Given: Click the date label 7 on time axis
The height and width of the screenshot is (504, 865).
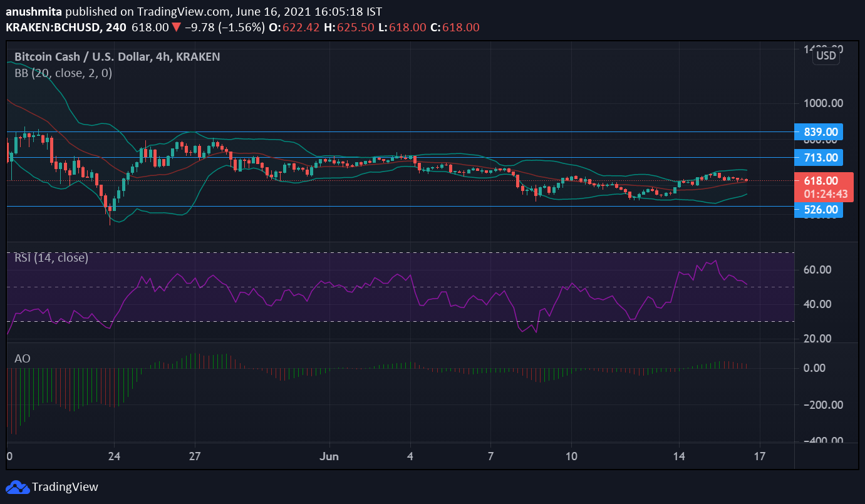Looking at the screenshot, I should [x=491, y=456].
